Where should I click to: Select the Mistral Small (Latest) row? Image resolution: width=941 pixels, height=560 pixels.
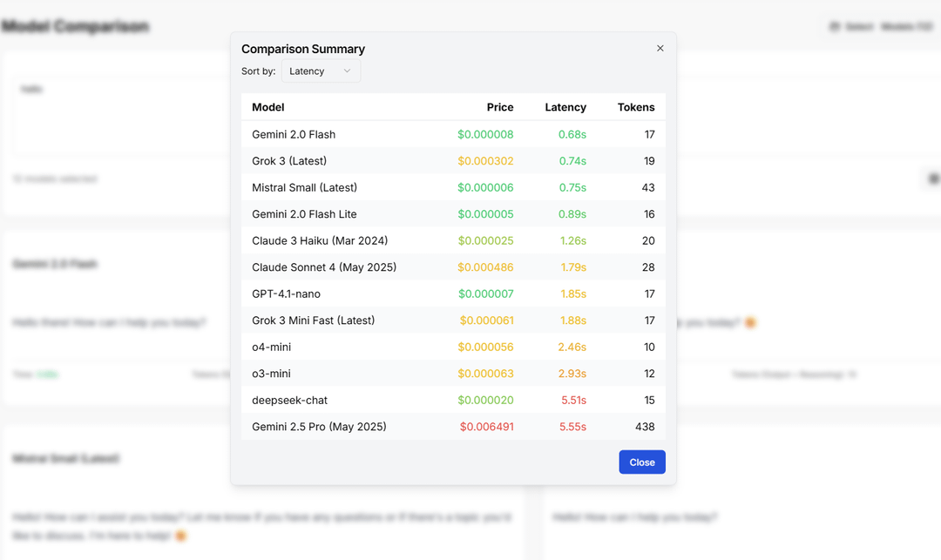(453, 187)
